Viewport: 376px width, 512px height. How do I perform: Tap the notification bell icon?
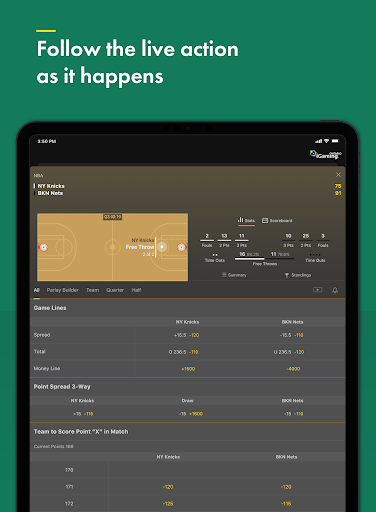(x=335, y=290)
